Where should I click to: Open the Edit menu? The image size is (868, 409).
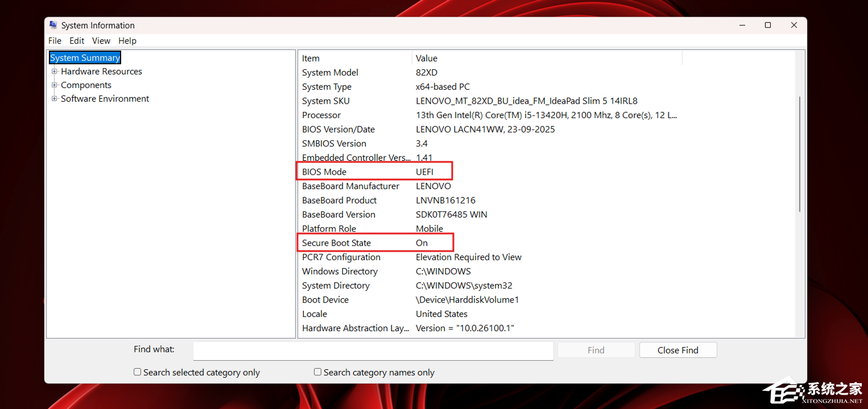tap(77, 41)
